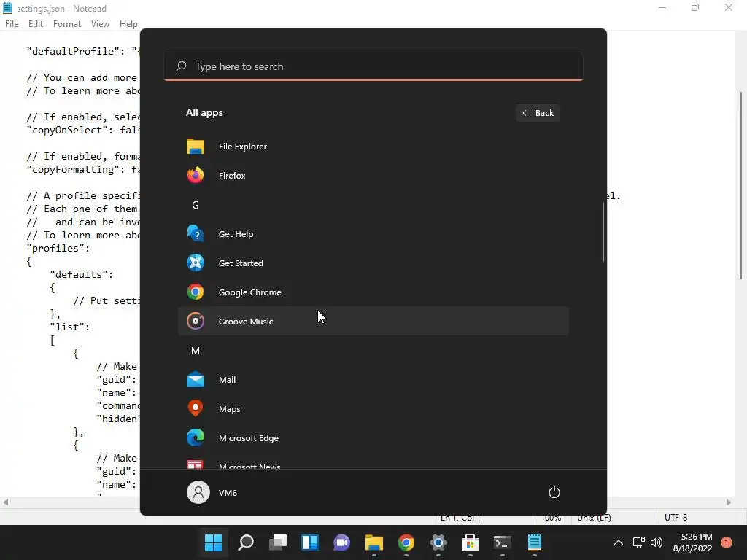Viewport: 747px width, 560px height.
Task: Click the "list": line in Notepad
Action: (x=69, y=327)
